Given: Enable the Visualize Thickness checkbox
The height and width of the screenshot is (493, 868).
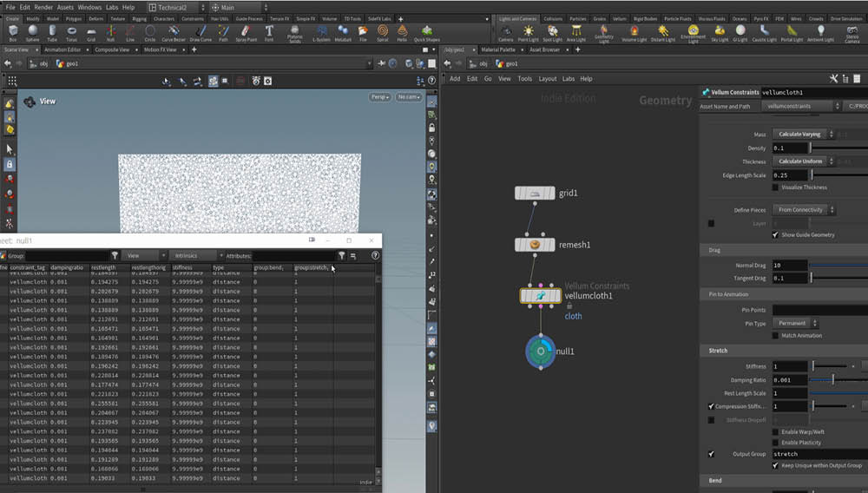Looking at the screenshot, I should (x=776, y=187).
